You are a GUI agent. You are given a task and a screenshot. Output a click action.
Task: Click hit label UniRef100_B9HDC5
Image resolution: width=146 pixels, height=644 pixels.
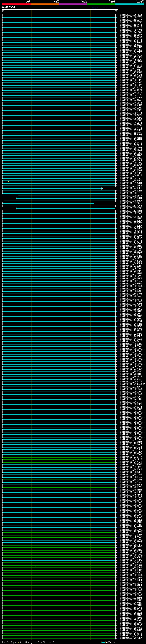click(131, 110)
